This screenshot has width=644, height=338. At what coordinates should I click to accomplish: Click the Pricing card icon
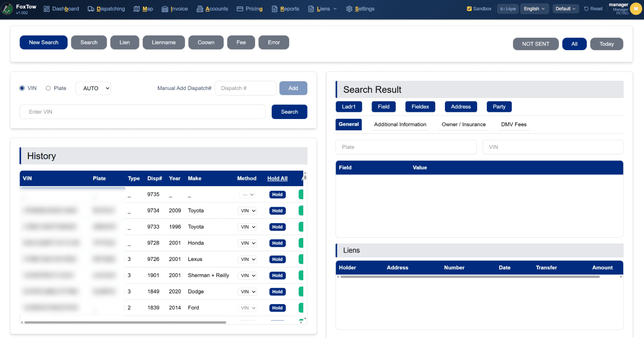240,9
